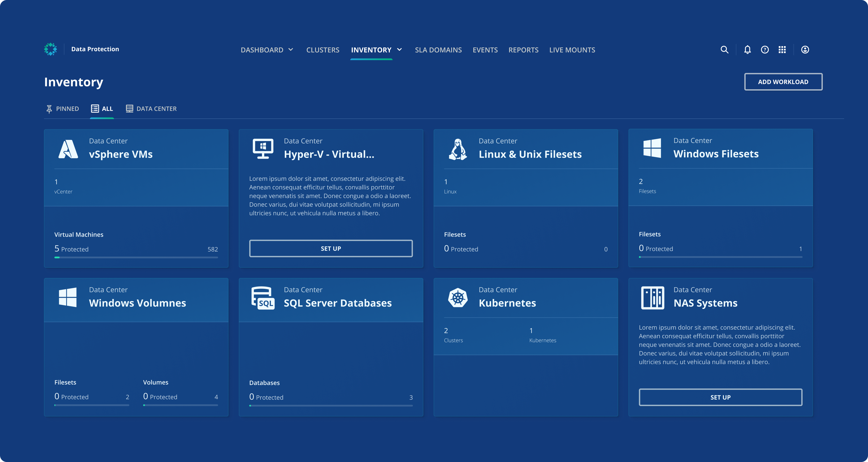Switch to the DATA CENTER tab
The image size is (868, 462).
pyautogui.click(x=151, y=109)
